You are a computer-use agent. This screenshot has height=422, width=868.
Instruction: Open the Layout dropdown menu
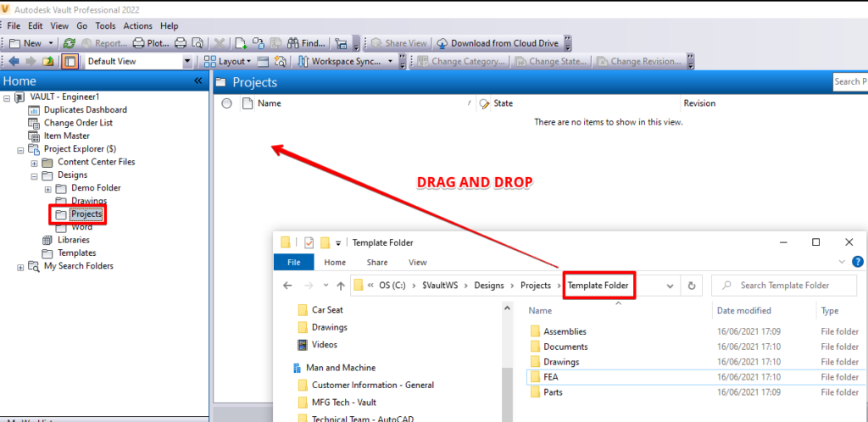[227, 61]
